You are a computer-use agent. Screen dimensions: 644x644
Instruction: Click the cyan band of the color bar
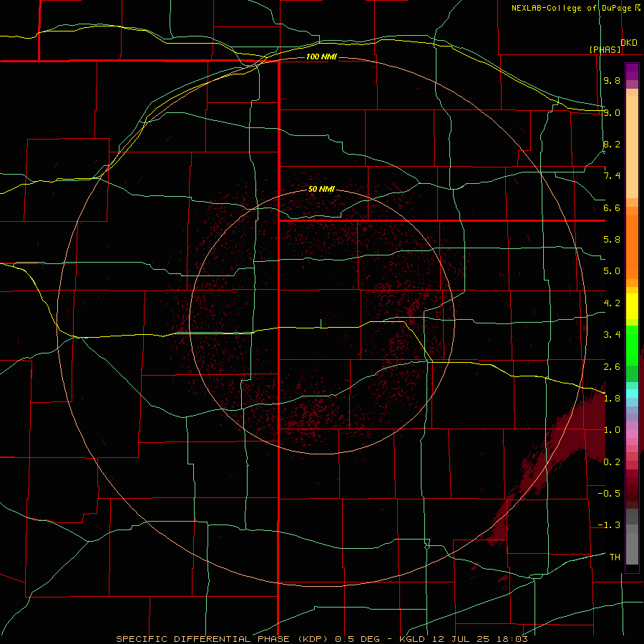click(x=632, y=394)
